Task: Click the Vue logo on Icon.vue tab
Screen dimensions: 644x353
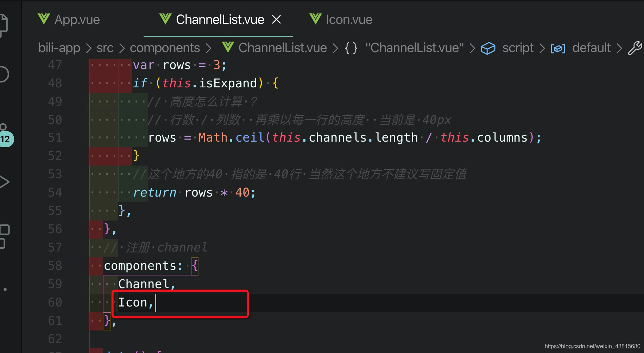Action: tap(315, 19)
